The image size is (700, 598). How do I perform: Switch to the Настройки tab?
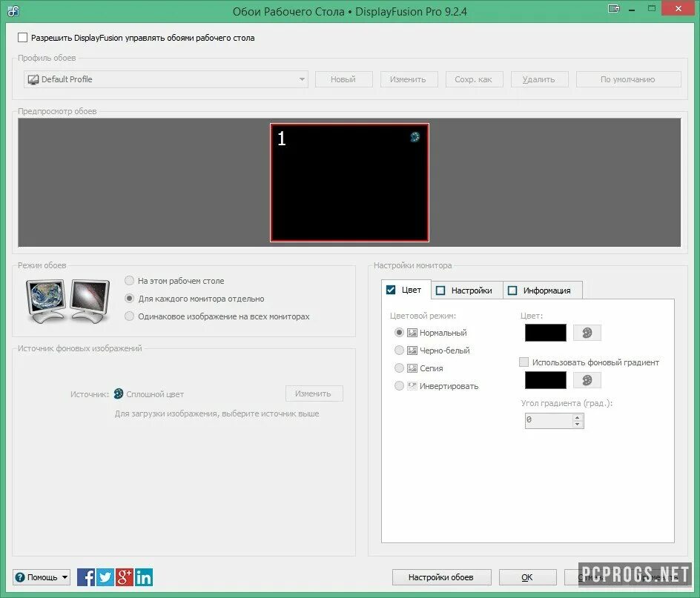466,290
